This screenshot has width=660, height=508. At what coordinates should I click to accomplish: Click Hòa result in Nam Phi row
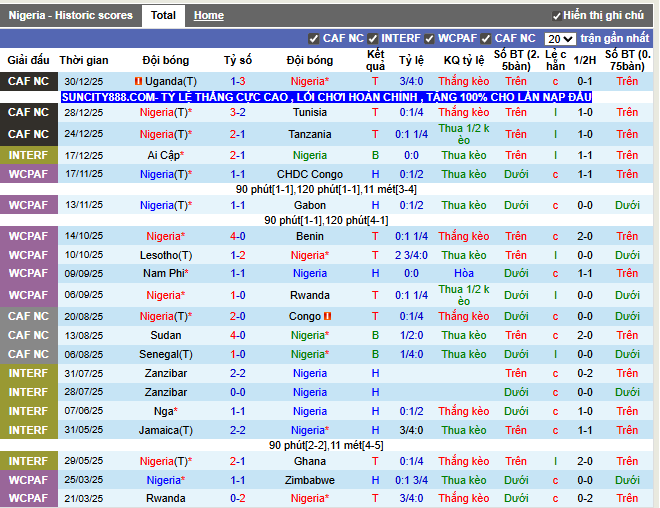(464, 273)
